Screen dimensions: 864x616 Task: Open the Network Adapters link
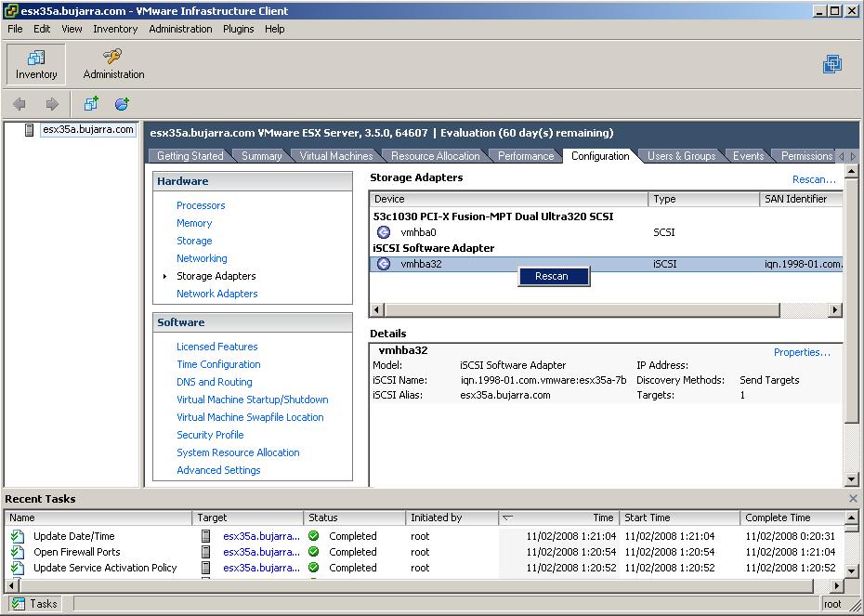coord(217,294)
